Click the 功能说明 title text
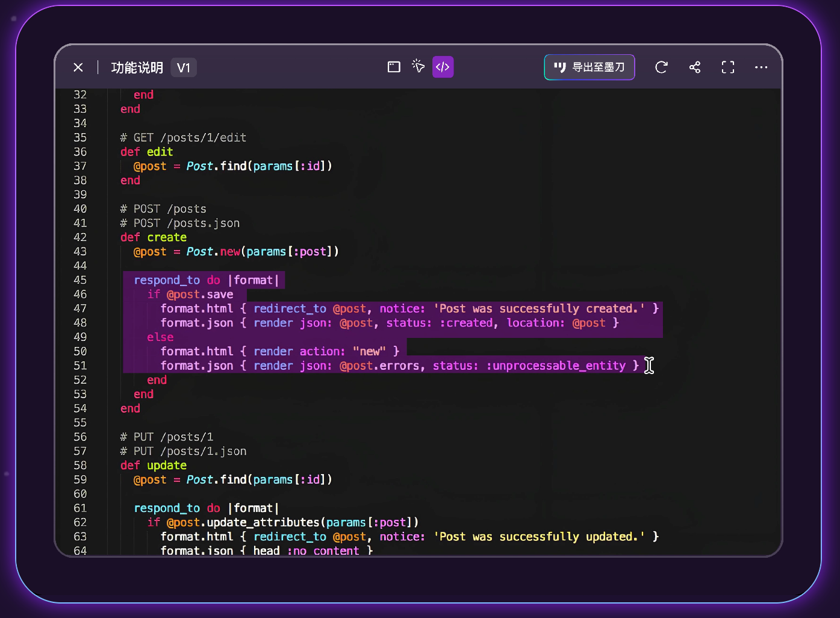The height and width of the screenshot is (618, 840). 137,67
